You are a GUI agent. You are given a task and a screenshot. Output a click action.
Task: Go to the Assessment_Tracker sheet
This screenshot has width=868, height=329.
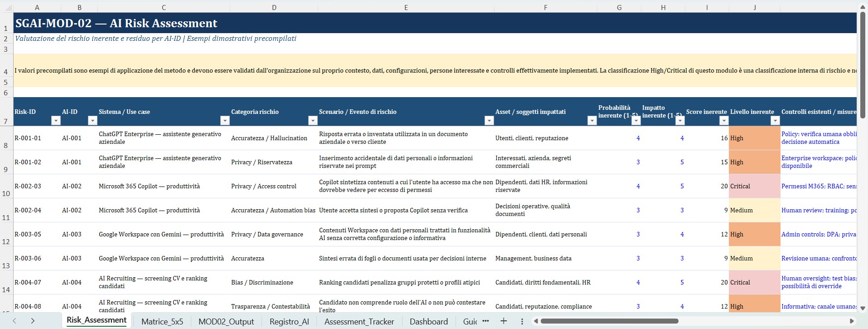click(359, 321)
